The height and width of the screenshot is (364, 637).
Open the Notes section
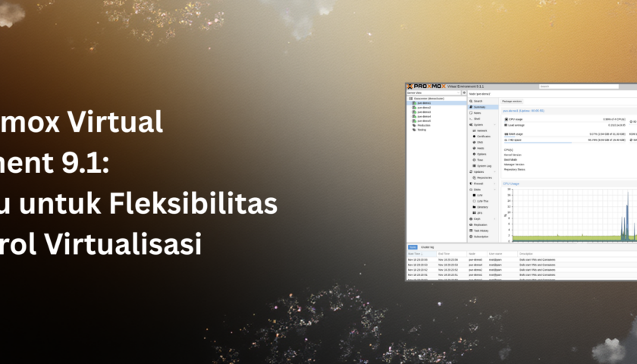click(478, 112)
